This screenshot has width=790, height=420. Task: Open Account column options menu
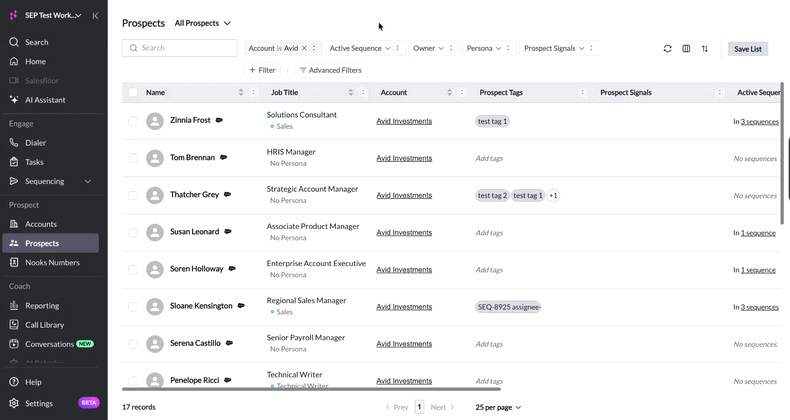coord(462,92)
